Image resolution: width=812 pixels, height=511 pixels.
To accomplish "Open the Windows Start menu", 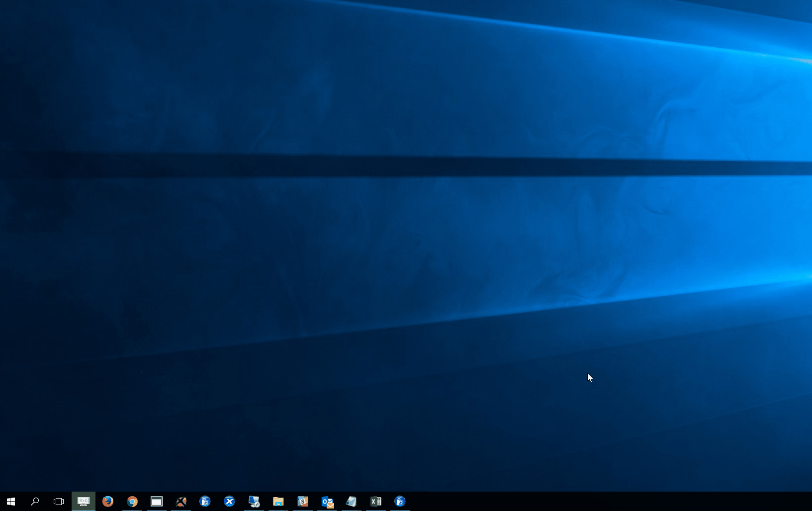I will coord(11,502).
